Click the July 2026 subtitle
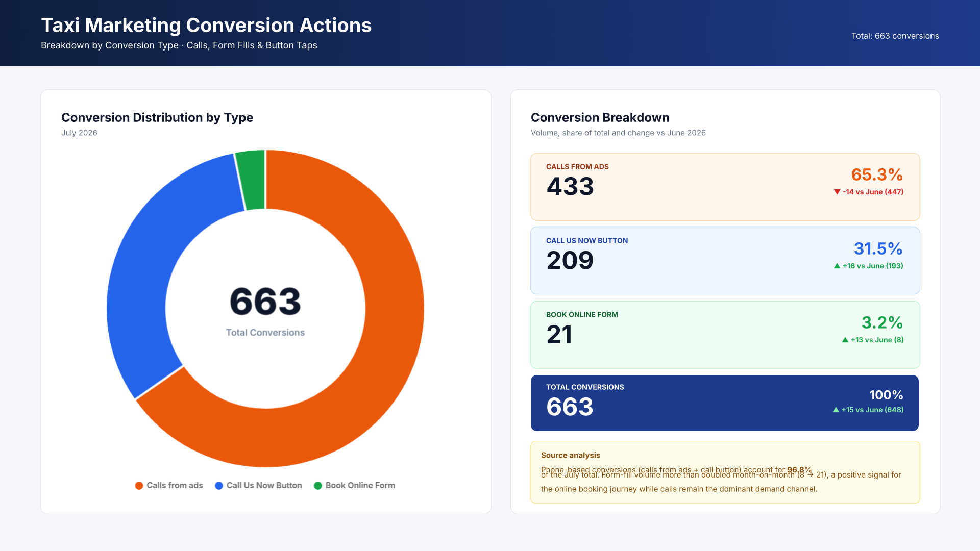This screenshot has height=551, width=980. 79,133
